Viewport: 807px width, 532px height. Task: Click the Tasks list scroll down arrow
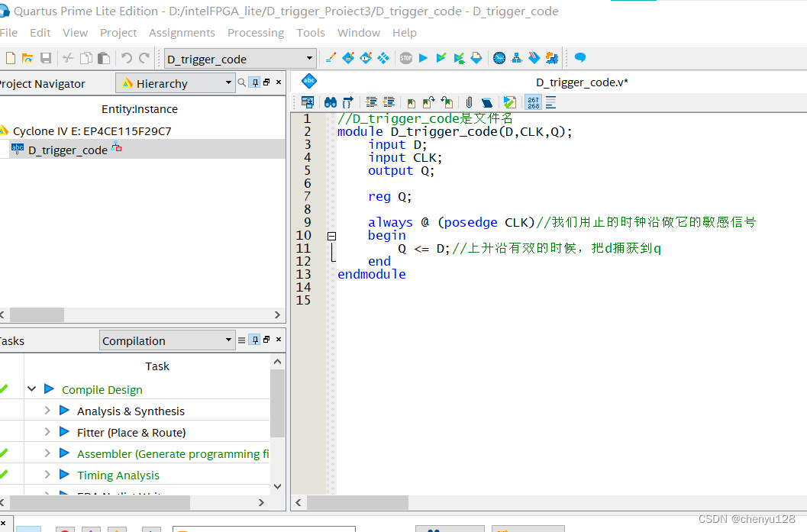click(277, 486)
